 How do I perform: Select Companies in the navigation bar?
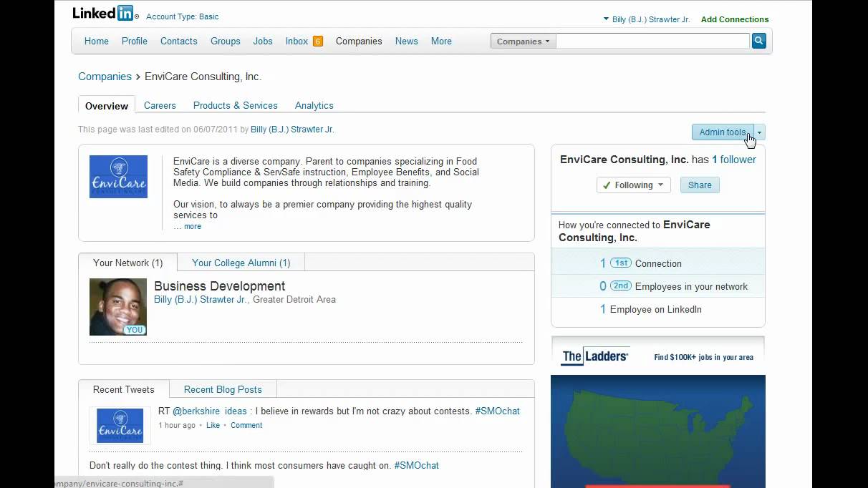(359, 42)
